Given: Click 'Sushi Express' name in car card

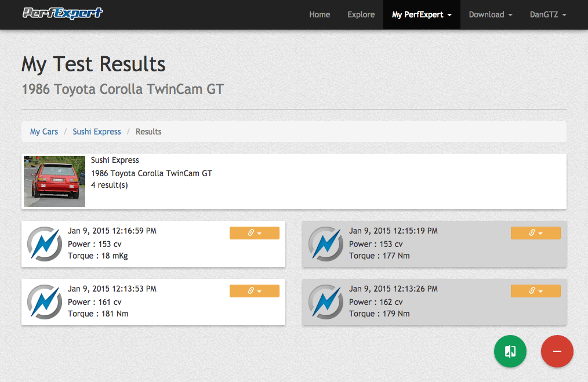Looking at the screenshot, I should [115, 160].
